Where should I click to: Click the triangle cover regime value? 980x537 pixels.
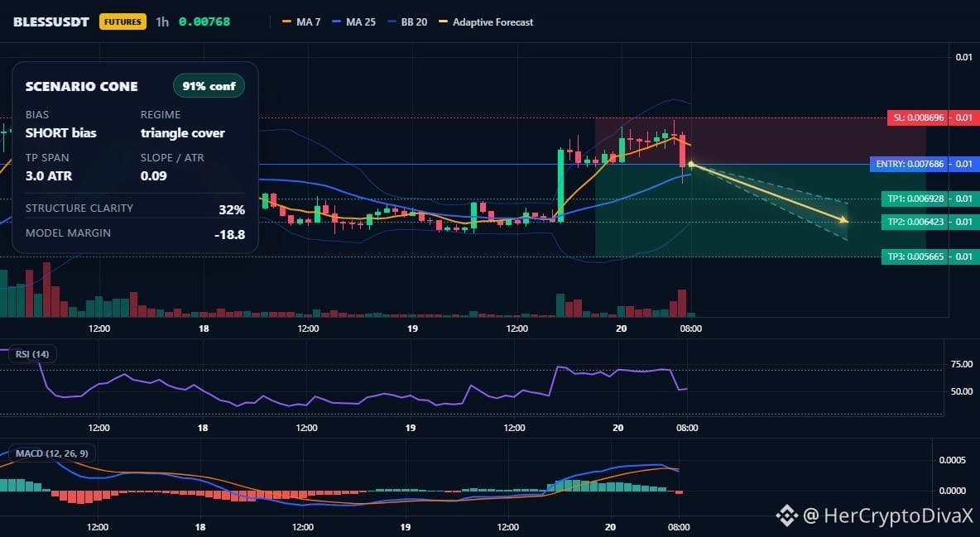[x=182, y=132]
